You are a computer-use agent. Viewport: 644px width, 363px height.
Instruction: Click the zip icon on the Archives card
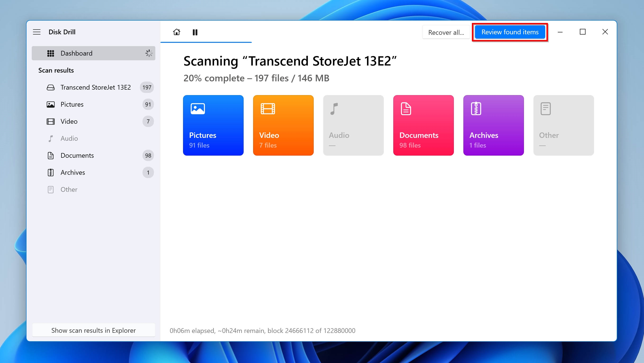coord(476,109)
